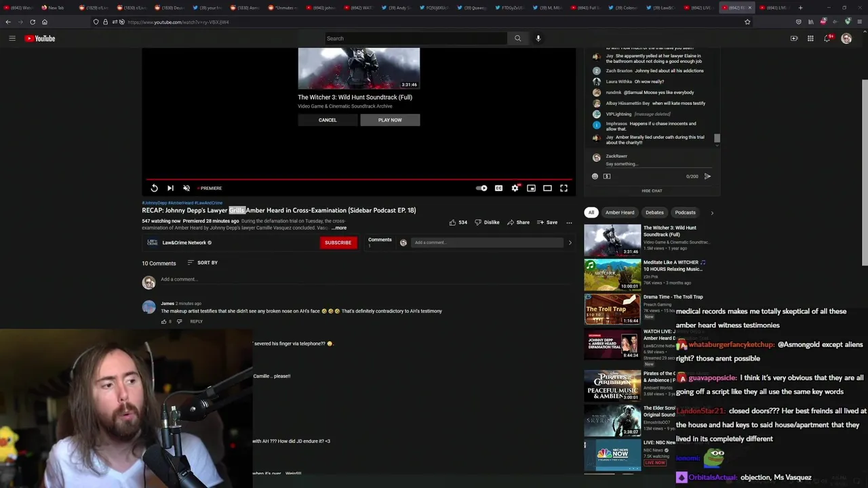
Task: Open the notifications bell
Action: [x=827, y=39]
